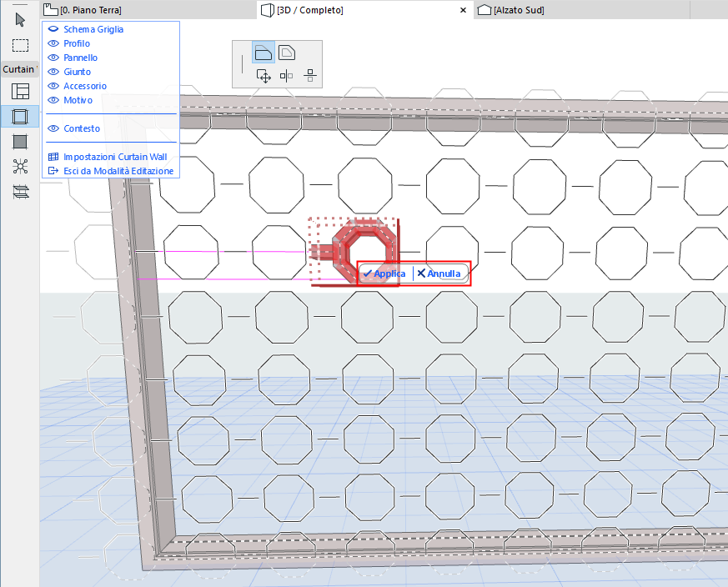Select the arrow selection tool

(x=18, y=18)
